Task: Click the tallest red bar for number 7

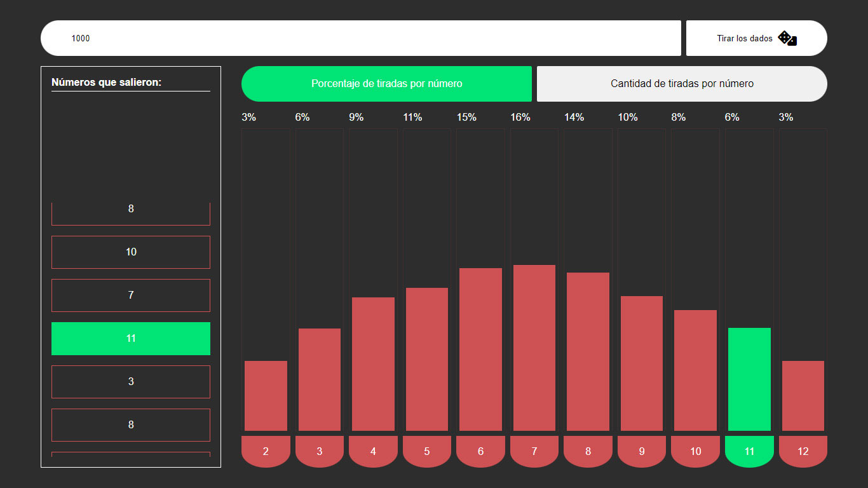Action: (534, 348)
